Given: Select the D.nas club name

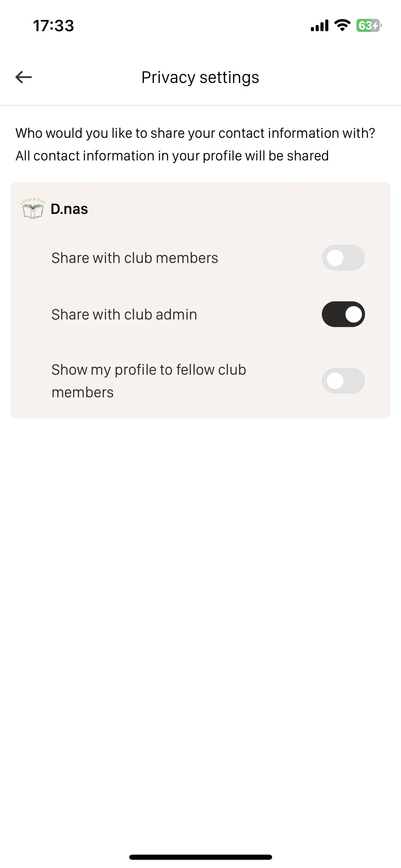Looking at the screenshot, I should (x=69, y=209).
